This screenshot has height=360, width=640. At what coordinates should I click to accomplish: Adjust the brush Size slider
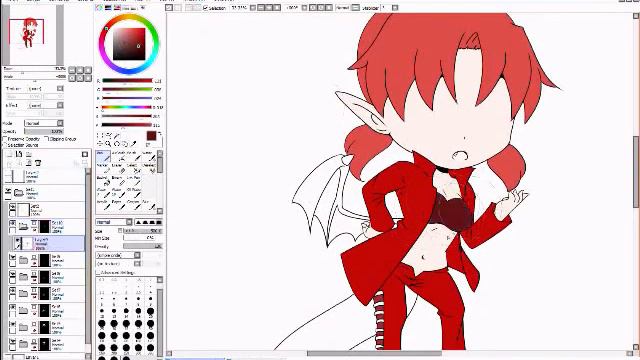(143, 231)
